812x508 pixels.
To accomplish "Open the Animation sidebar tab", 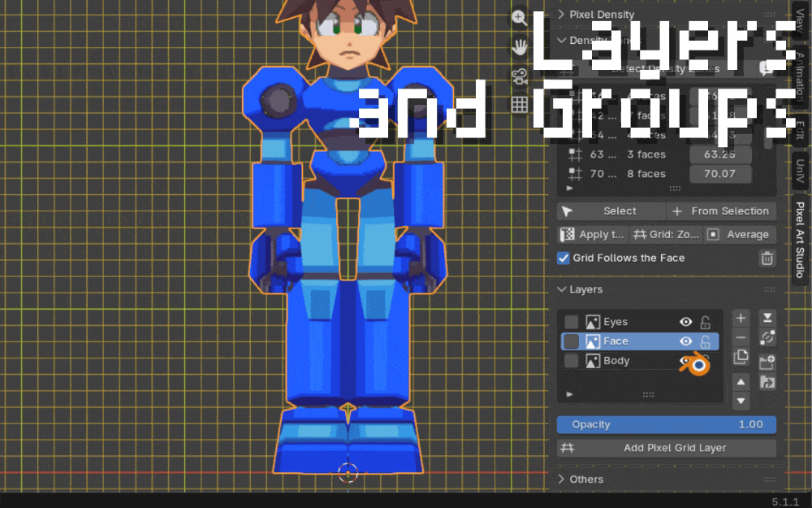I will (800, 76).
